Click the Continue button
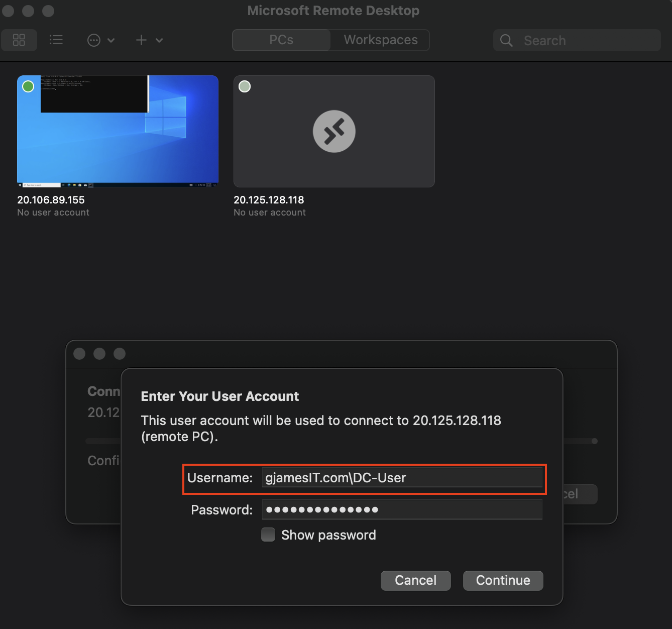The image size is (672, 629). (x=503, y=580)
